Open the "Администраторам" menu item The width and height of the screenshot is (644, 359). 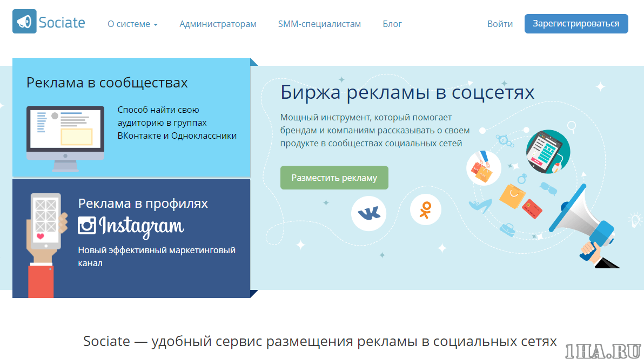[x=218, y=24]
